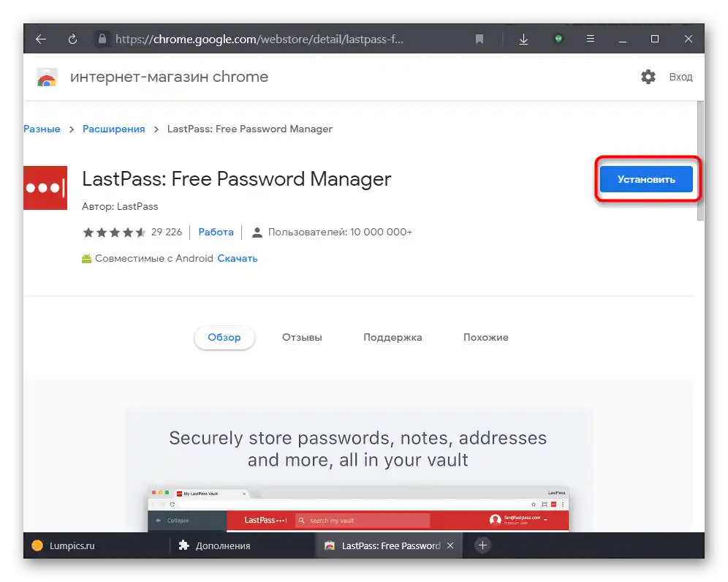Switch to the Lumpics.ru tab
This screenshot has height=582, width=728.
(x=96, y=545)
